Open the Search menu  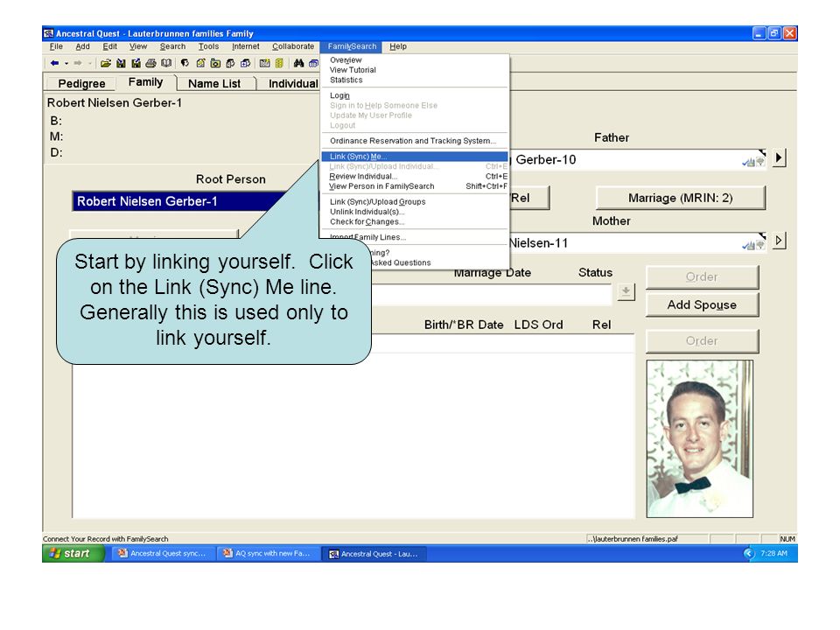pos(172,46)
